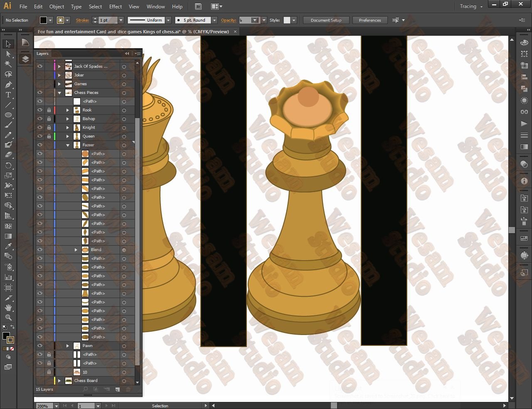Screen dimensions: 532x409
Task: Collapse the Chess Pieces layer
Action: click(x=59, y=93)
